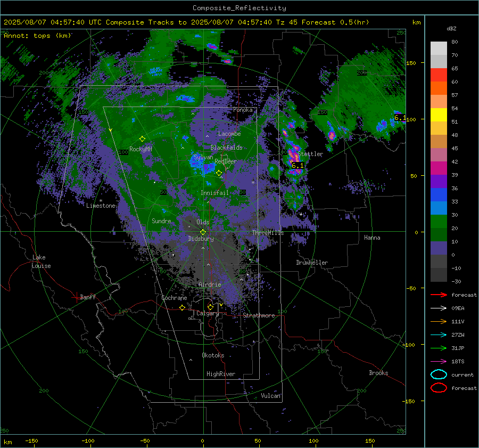Click the yellow diamond marker above RockyMH
479x448 pixels.
142,139
